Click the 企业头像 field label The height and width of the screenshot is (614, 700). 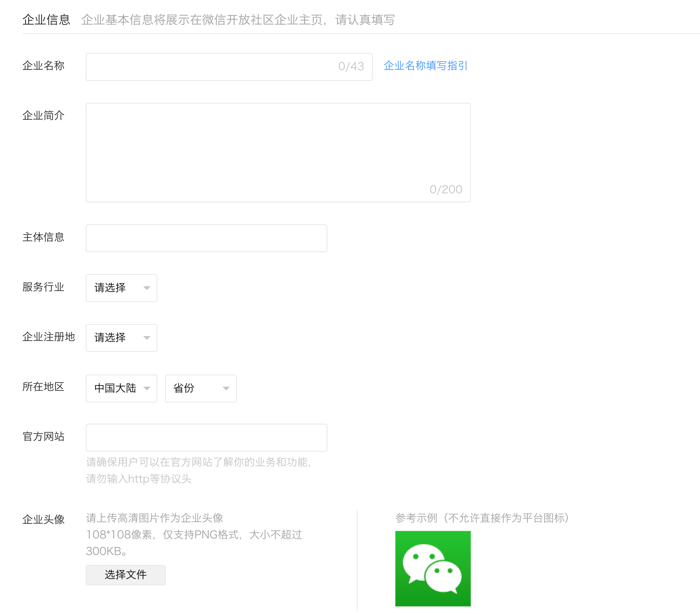click(43, 519)
